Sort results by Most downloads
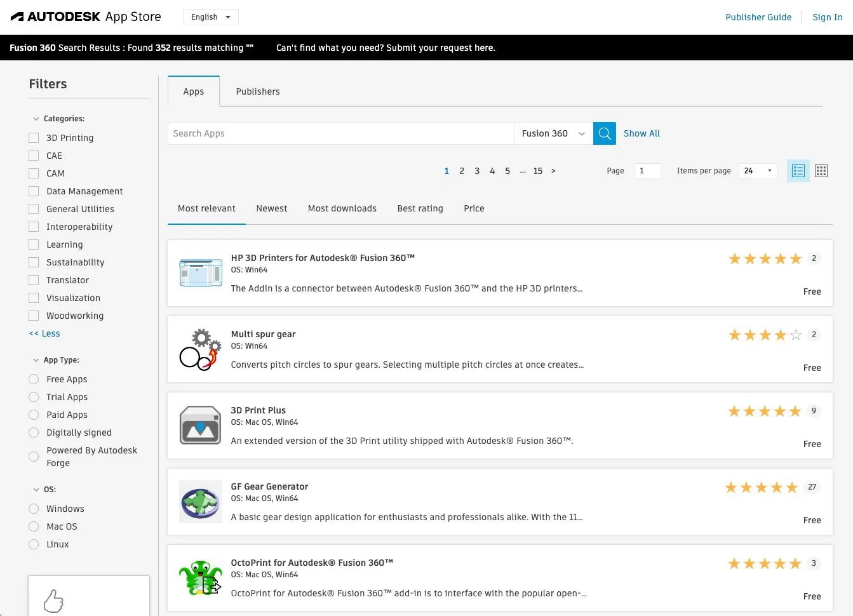Screen dimensions: 853x616 pyautogui.click(x=342, y=208)
